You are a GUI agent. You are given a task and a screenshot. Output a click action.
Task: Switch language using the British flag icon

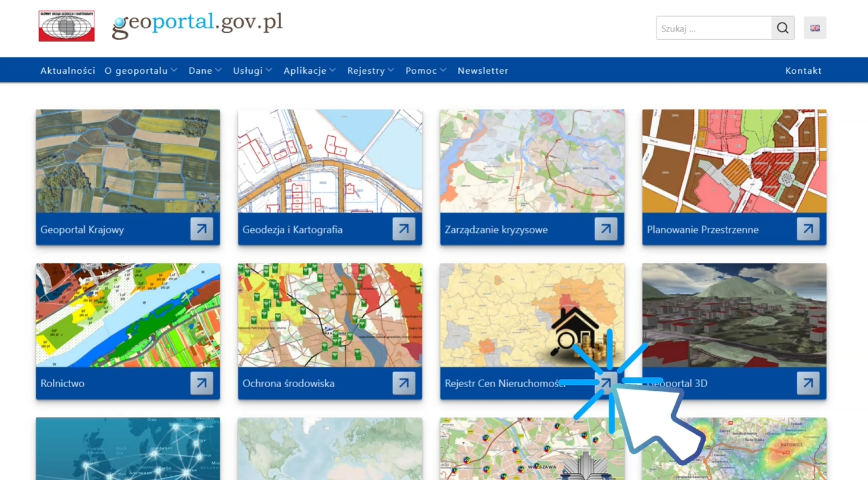pyautogui.click(x=815, y=27)
